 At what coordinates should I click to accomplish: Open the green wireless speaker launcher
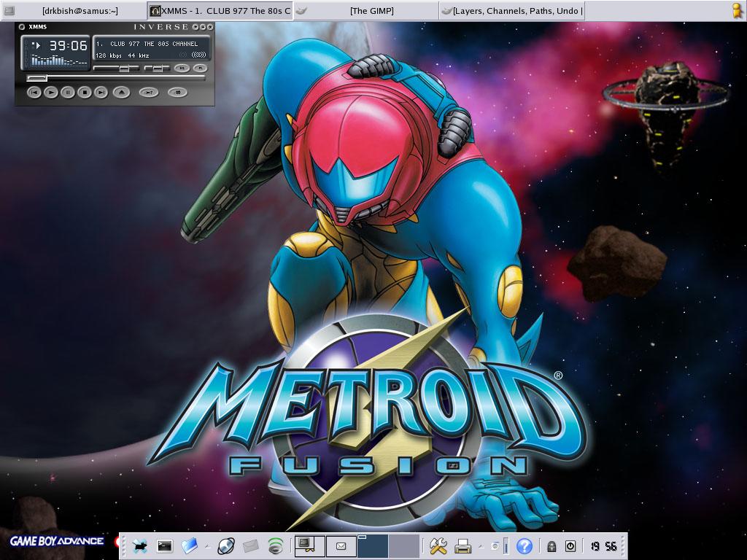click(x=275, y=545)
